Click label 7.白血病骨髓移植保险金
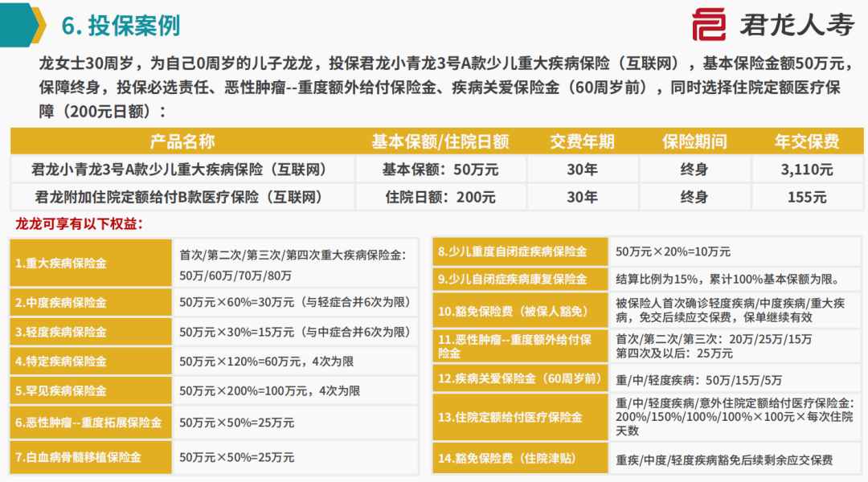Viewport: 868px width, 482px height. (78, 458)
